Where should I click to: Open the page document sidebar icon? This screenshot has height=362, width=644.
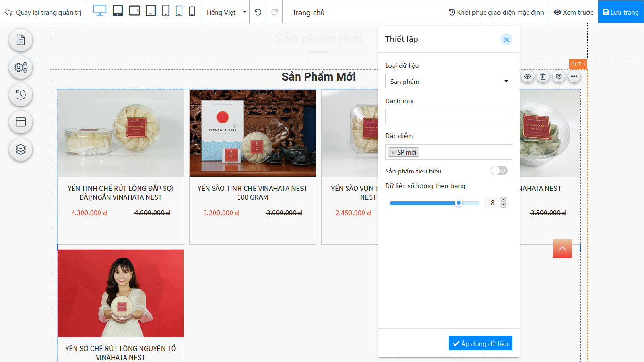tap(21, 40)
